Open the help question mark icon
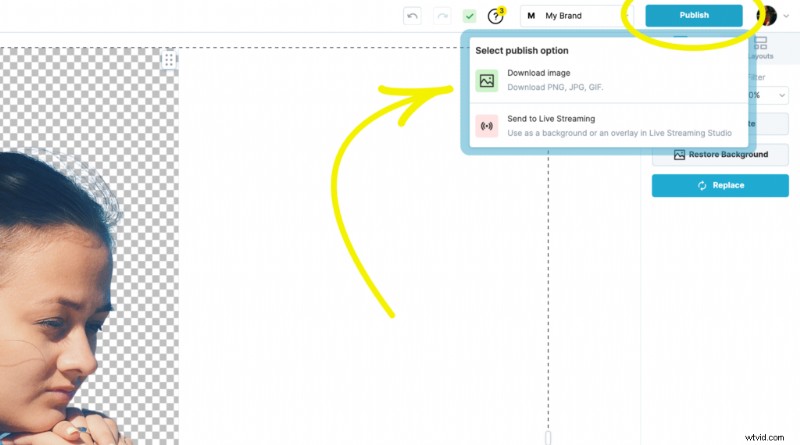The width and height of the screenshot is (800, 445). (x=495, y=16)
